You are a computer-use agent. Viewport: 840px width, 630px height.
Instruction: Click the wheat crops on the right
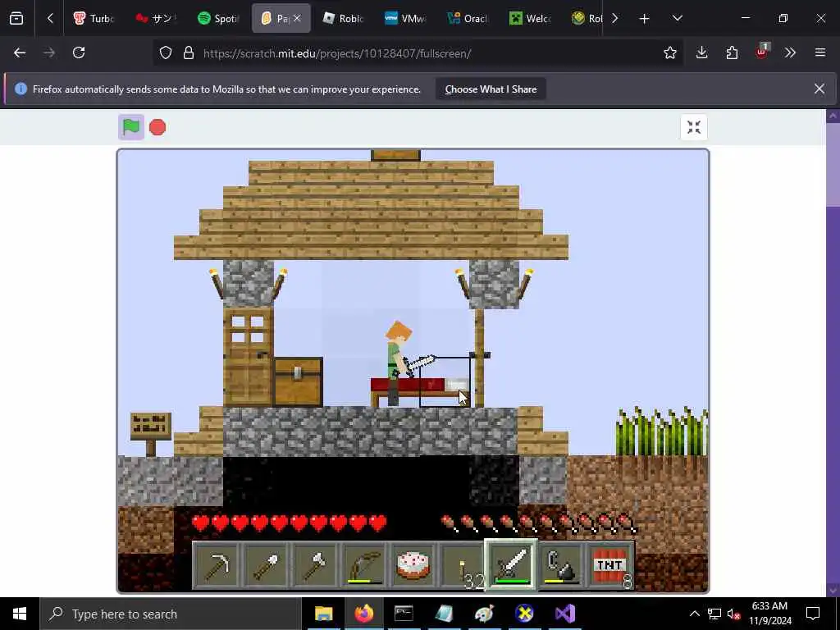click(662, 431)
